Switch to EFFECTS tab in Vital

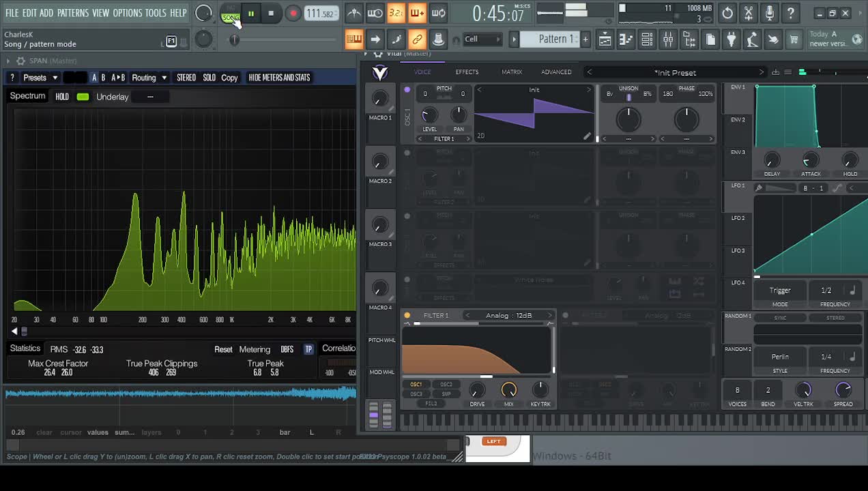pyautogui.click(x=467, y=72)
